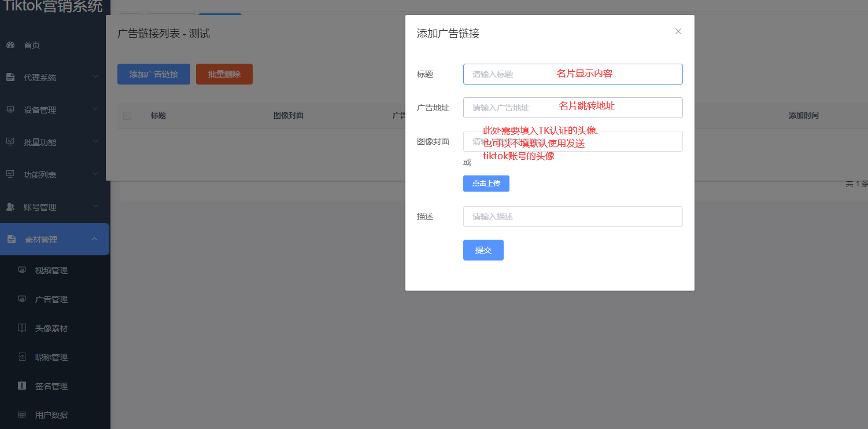868x429 pixels.
Task: Open 广告管理 menu item
Action: click(x=51, y=299)
